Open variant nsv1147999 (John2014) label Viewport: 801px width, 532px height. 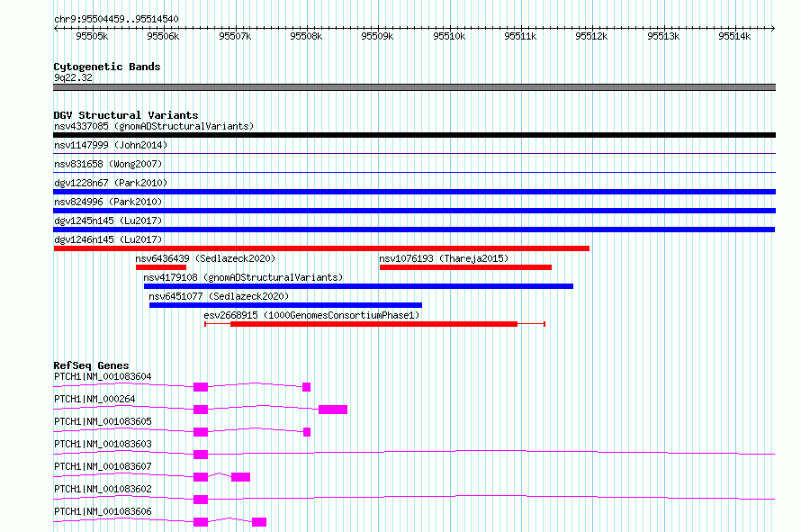(111, 145)
